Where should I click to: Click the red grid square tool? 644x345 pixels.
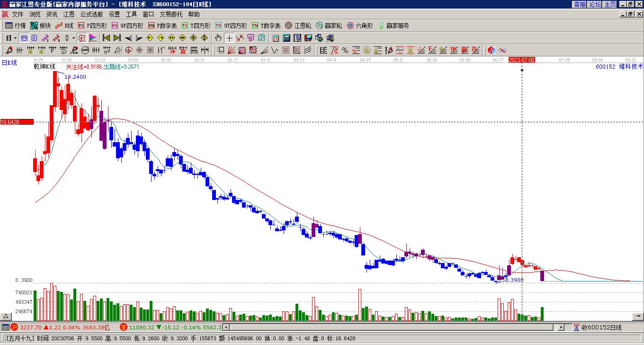pos(286,50)
